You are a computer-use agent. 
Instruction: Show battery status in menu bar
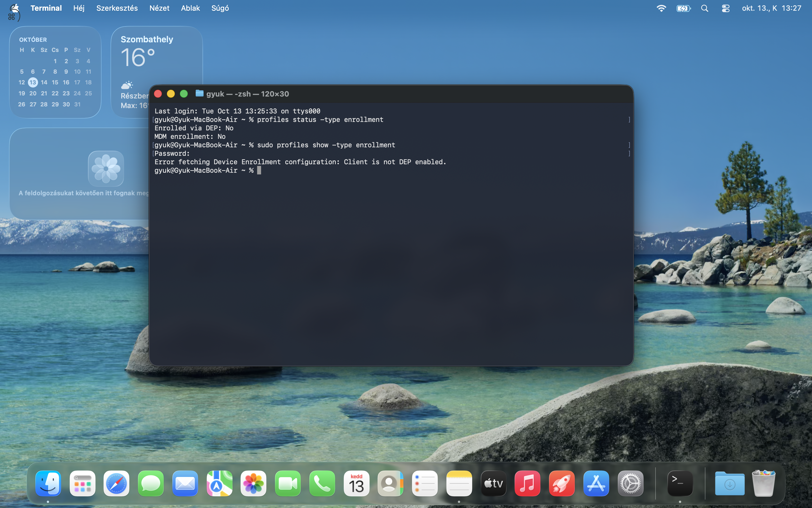pyautogui.click(x=683, y=8)
